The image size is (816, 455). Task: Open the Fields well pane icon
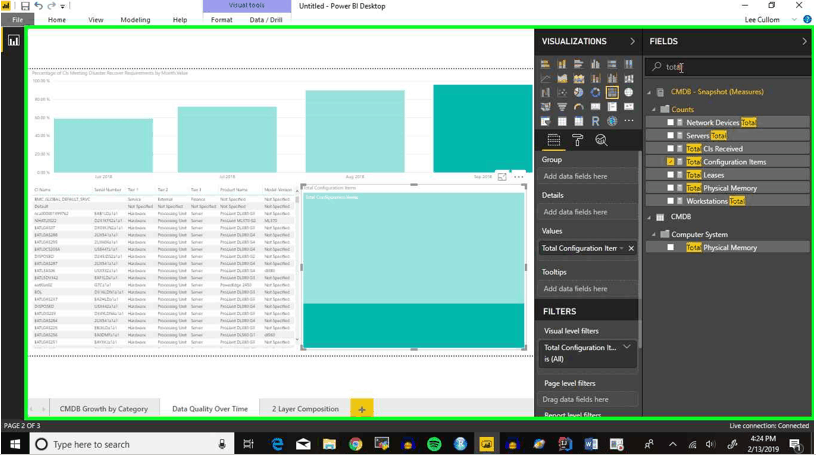tap(554, 140)
